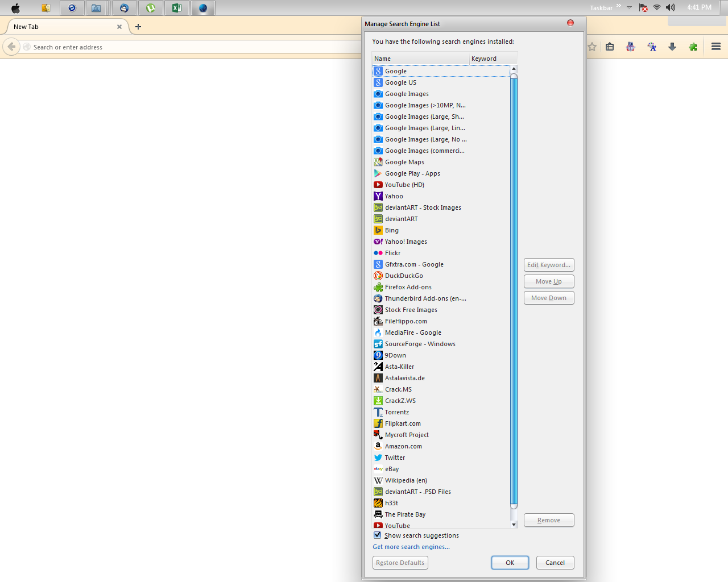728x582 pixels.
Task: Click the Cancel button
Action: 555,563
